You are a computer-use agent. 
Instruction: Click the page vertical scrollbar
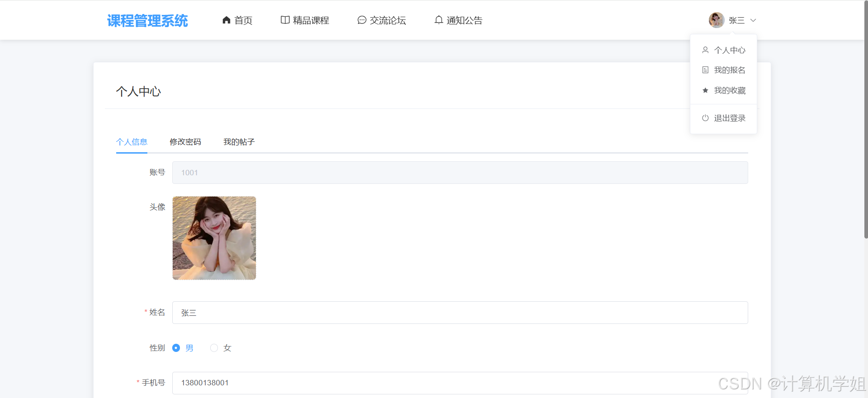866,120
